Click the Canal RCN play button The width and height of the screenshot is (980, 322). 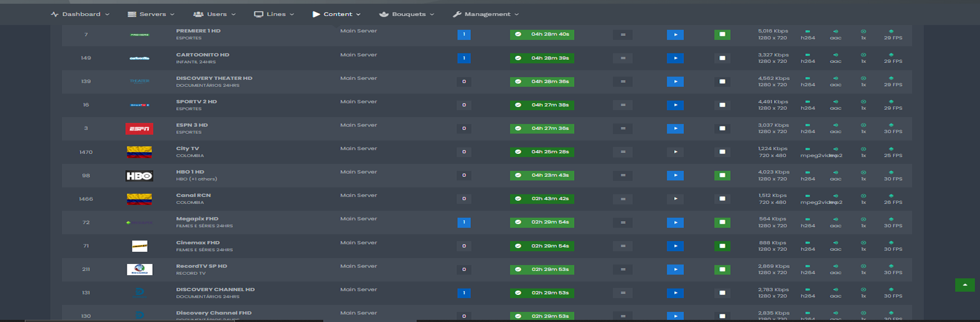675,199
